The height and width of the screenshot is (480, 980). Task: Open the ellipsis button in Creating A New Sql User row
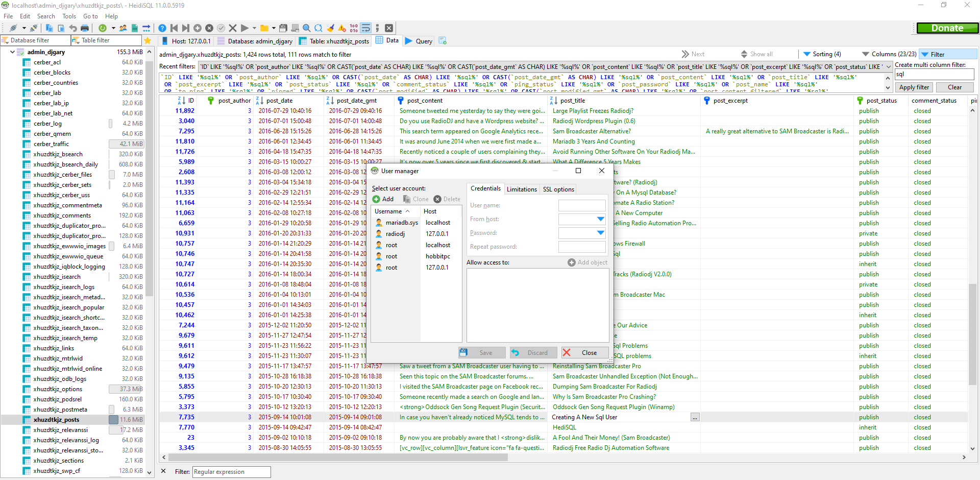point(695,417)
